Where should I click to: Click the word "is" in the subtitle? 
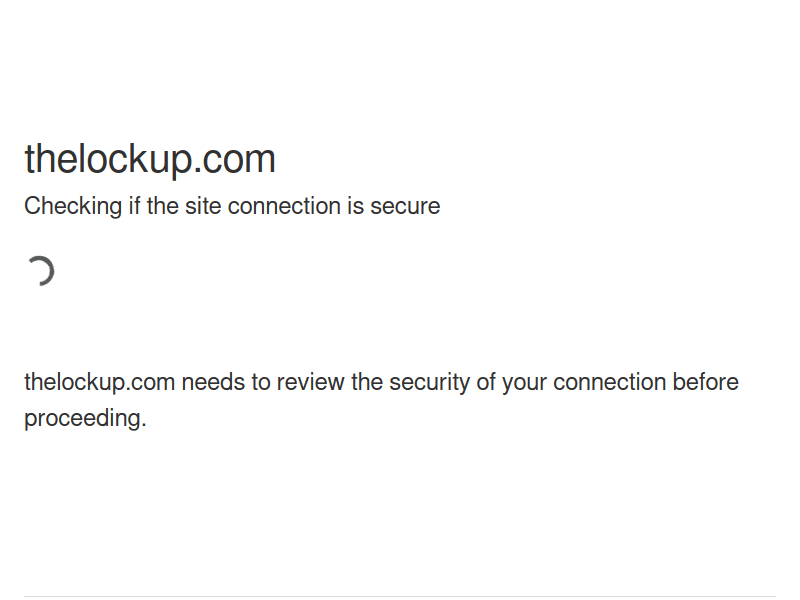click(355, 207)
